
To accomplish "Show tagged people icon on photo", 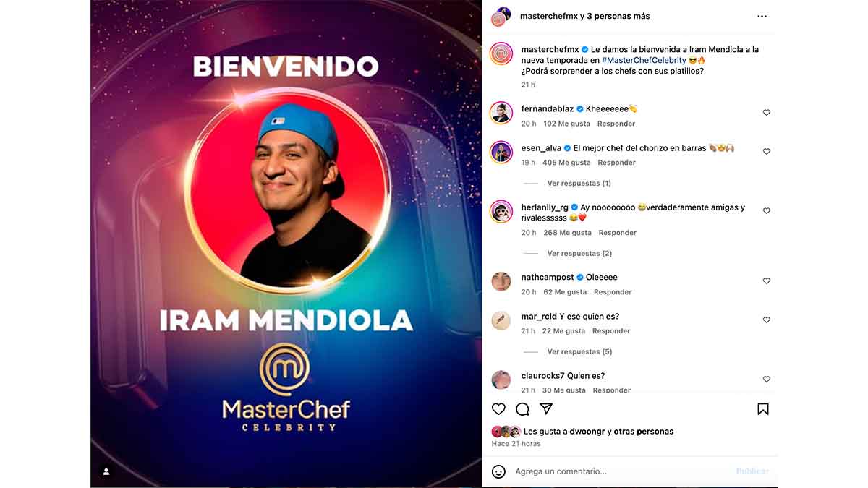I will [x=106, y=471].
